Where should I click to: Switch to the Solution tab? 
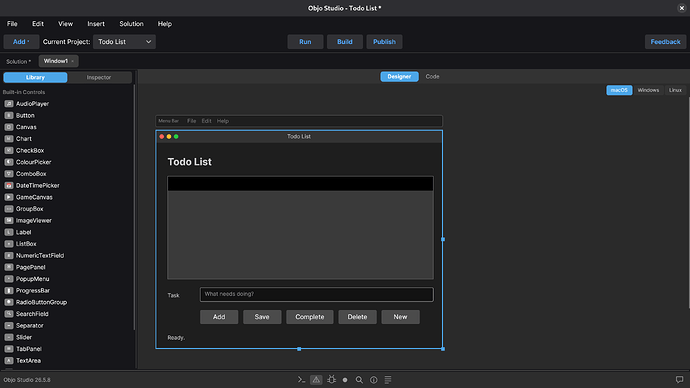click(18, 61)
